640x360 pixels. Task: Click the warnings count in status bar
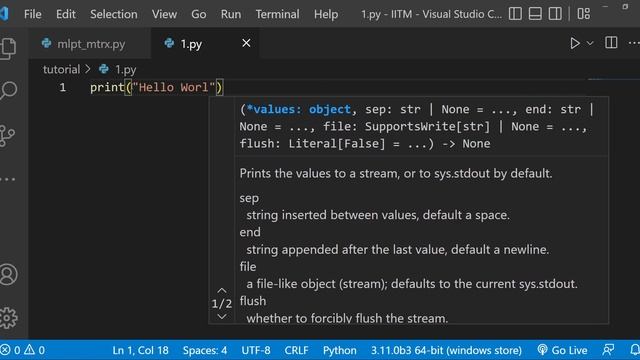click(x=34, y=350)
